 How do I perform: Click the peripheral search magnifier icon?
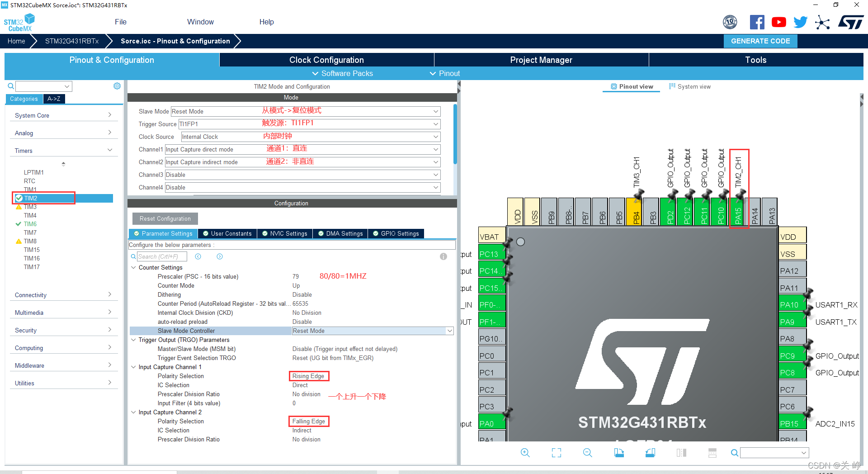point(11,86)
